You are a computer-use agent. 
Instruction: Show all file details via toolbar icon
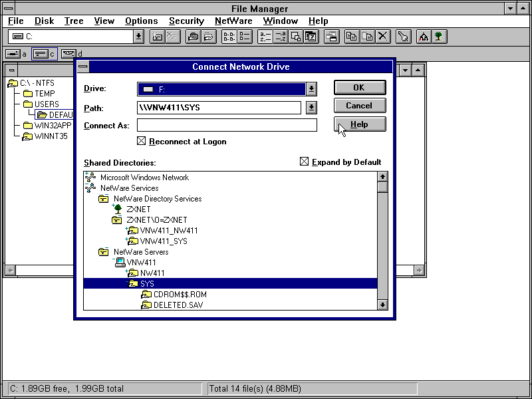pos(244,37)
